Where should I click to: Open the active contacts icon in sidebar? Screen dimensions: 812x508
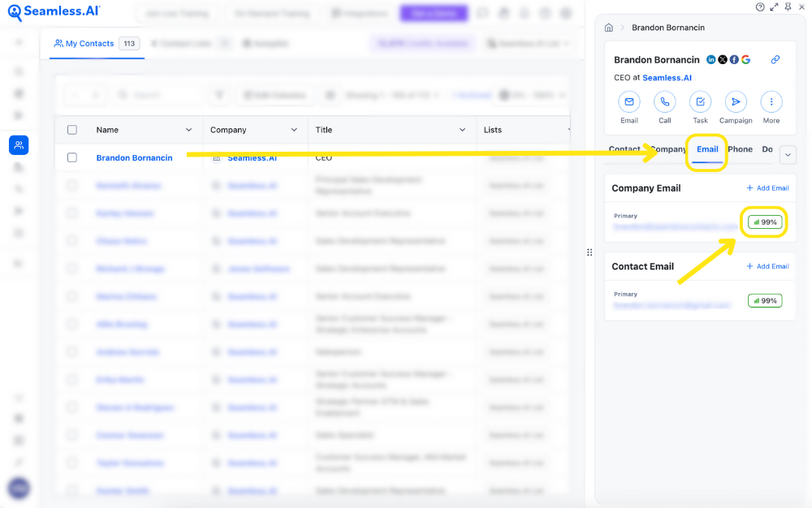click(x=19, y=145)
